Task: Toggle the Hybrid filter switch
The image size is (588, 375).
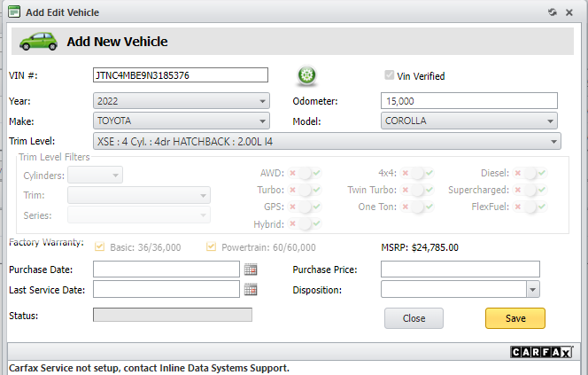Action: click(x=305, y=223)
